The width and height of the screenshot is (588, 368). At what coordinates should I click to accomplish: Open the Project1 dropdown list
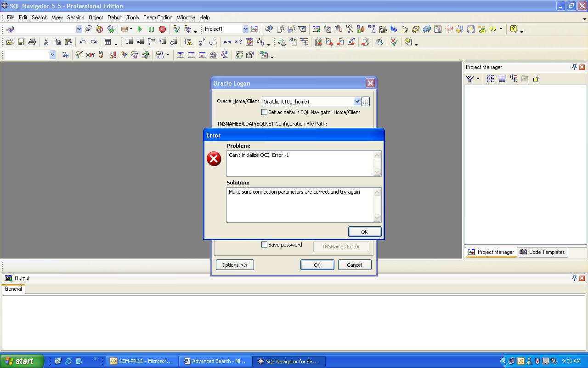click(x=245, y=29)
